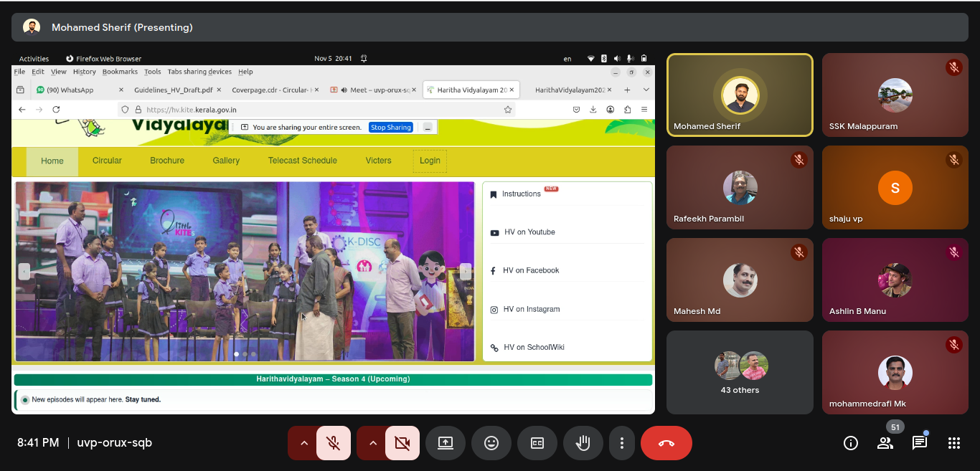
Task: Open the activities grid icon
Action: pyautogui.click(x=953, y=443)
